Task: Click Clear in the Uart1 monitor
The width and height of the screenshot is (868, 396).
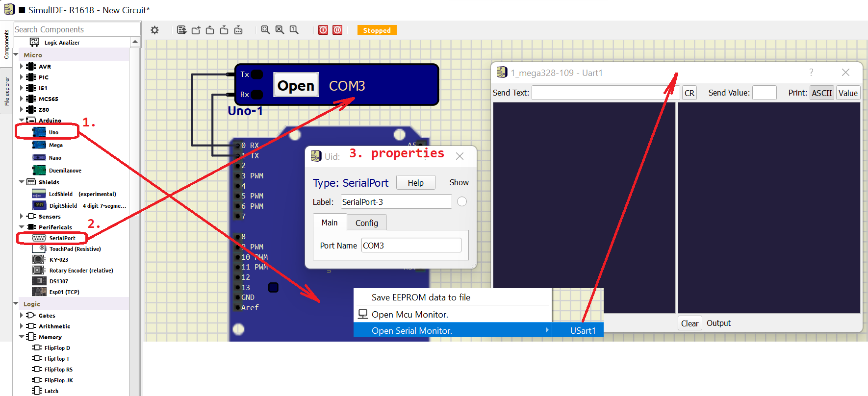Action: coord(689,323)
